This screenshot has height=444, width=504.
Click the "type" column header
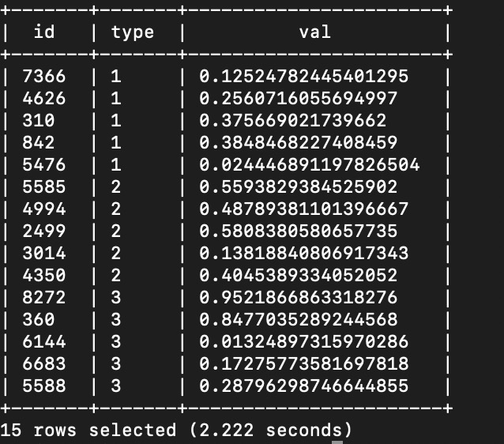(133, 32)
